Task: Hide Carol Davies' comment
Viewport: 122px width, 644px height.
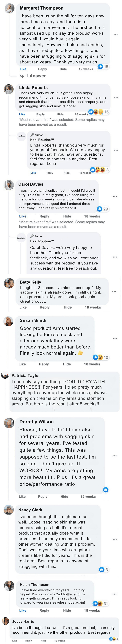Action: [x=67, y=216]
